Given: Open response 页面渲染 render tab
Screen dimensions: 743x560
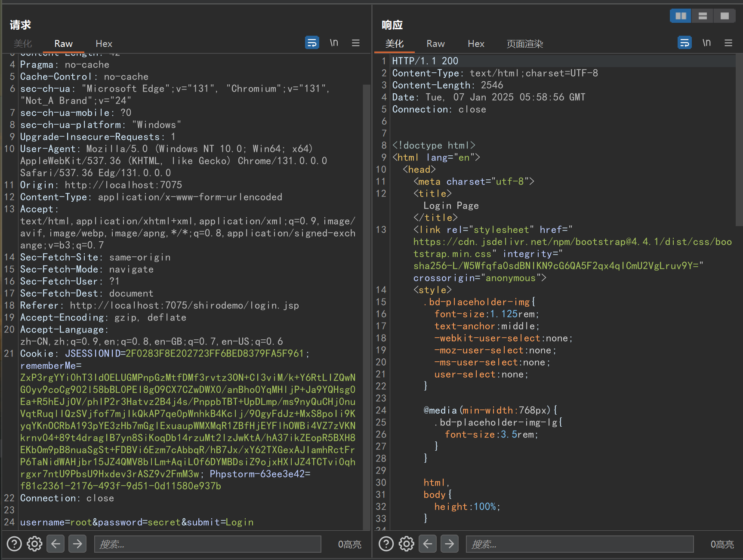Looking at the screenshot, I should (525, 43).
